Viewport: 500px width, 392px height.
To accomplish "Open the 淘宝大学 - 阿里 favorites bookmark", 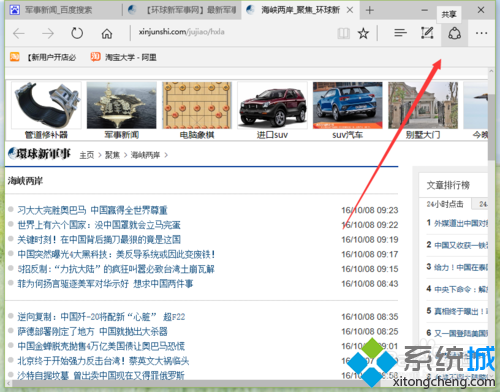I will tap(123, 57).
